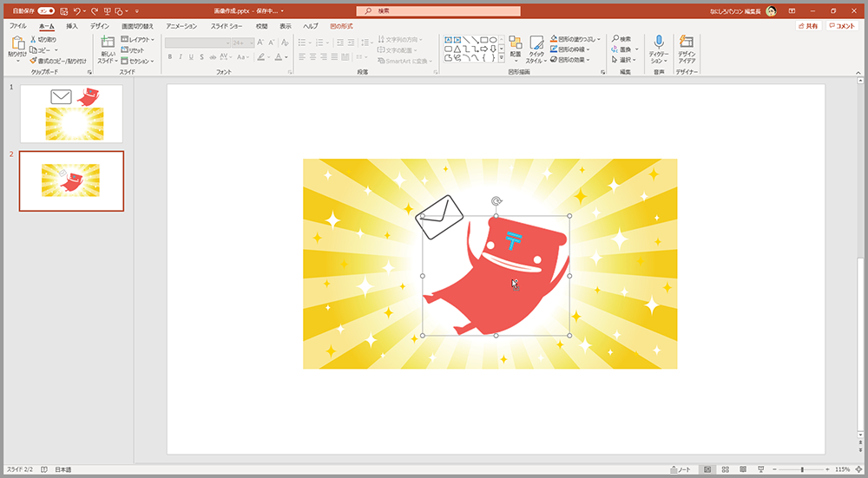The image size is (868, 478).
Task: Click the 貼り付け paste icon
Action: (17, 43)
